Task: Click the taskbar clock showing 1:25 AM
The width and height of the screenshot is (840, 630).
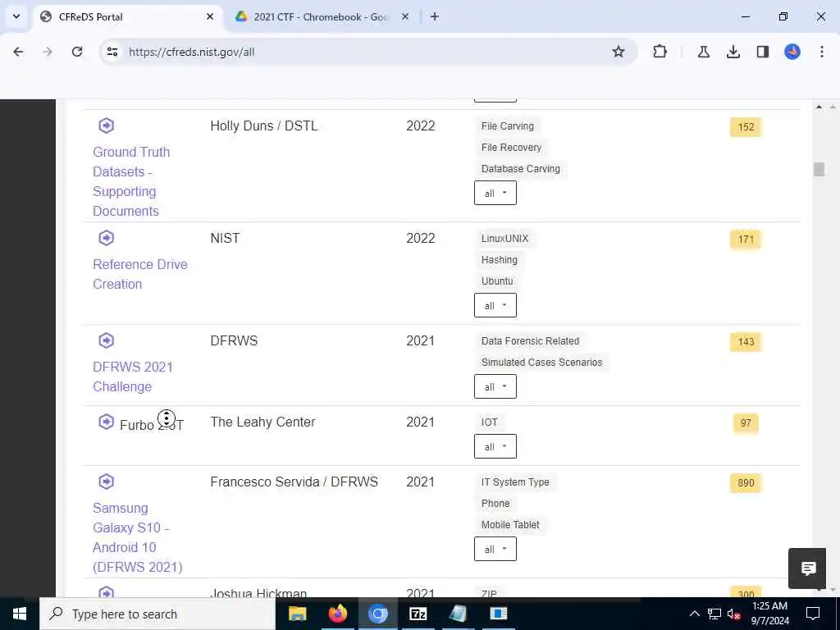Action: [769, 614]
